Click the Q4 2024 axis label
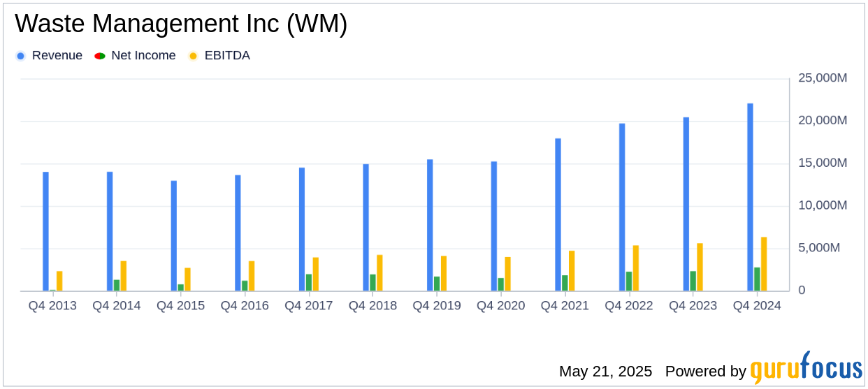The width and height of the screenshot is (868, 389). (758, 306)
